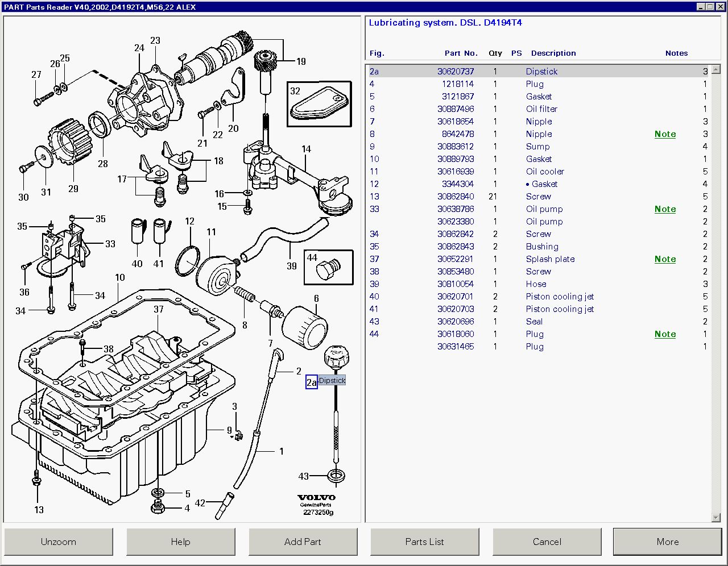This screenshot has width=728, height=566.
Task: Select the Dipstick row 30620737
Action: [x=538, y=72]
